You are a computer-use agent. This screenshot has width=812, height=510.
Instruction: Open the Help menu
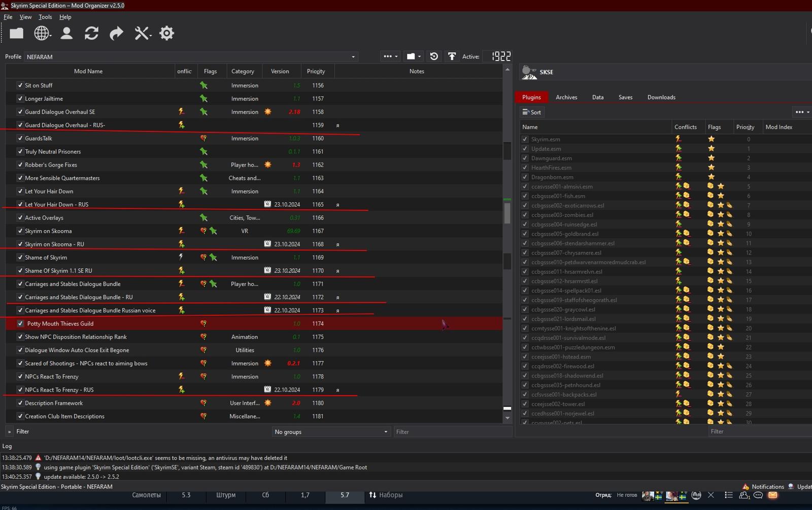pos(65,17)
